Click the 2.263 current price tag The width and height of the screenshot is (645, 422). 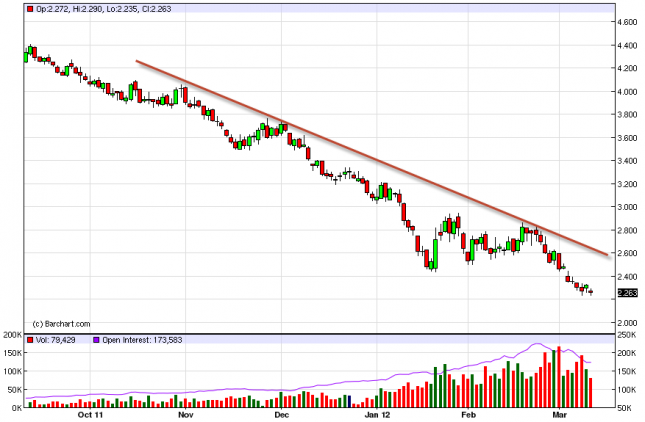pyautogui.click(x=628, y=293)
